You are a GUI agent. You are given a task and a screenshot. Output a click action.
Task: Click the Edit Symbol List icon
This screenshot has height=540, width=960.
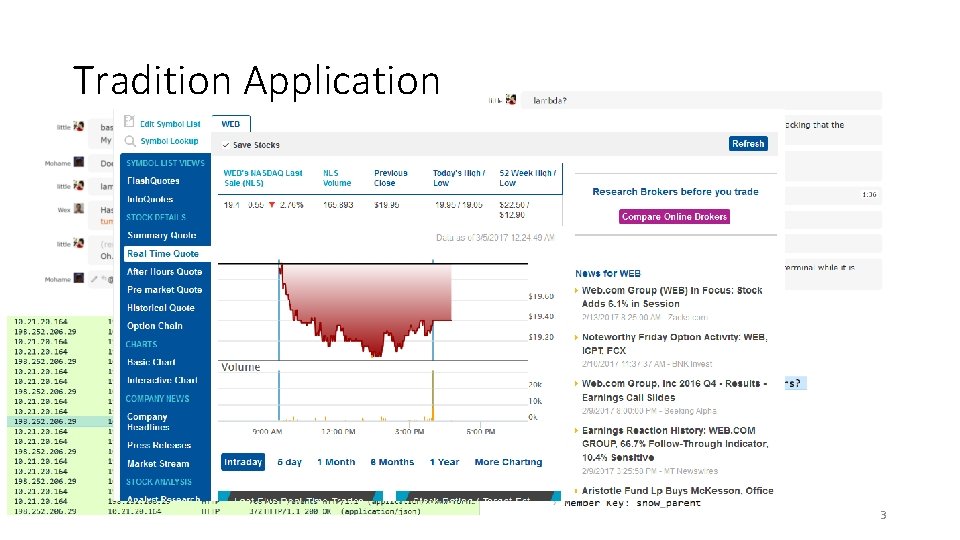129,122
